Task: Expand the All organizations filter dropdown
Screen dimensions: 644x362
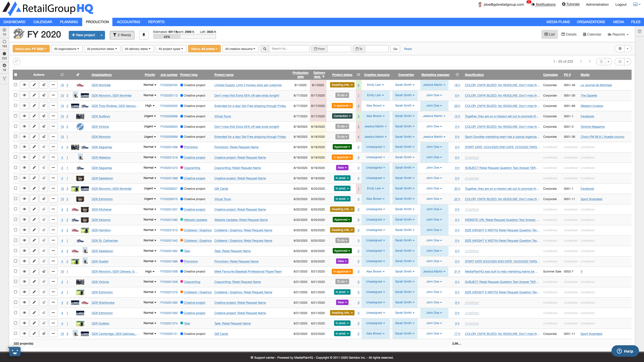Action: tap(67, 49)
